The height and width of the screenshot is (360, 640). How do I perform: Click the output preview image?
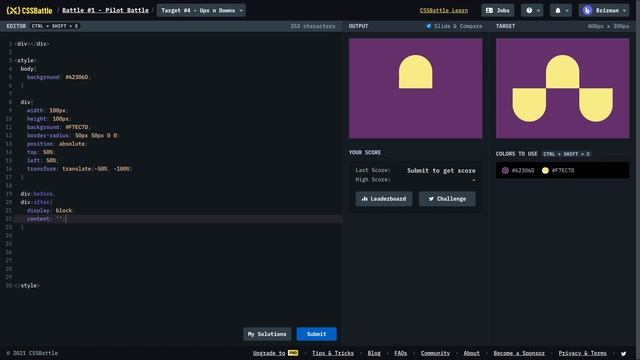pyautogui.click(x=416, y=88)
